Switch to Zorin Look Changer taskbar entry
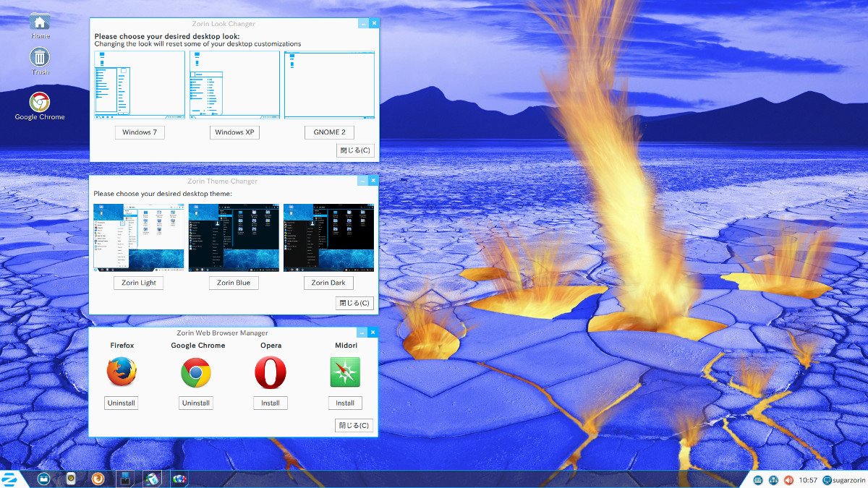This screenshot has height=488, width=868. point(124,479)
